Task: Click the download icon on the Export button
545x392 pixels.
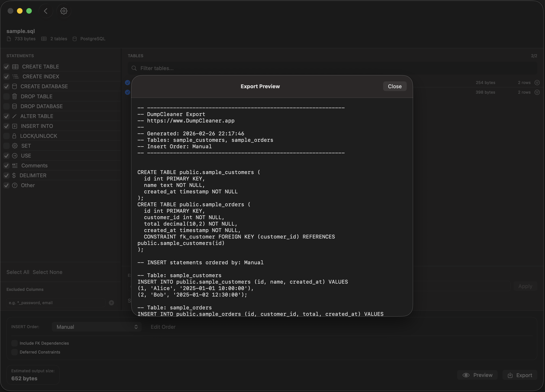Action: (x=510, y=375)
